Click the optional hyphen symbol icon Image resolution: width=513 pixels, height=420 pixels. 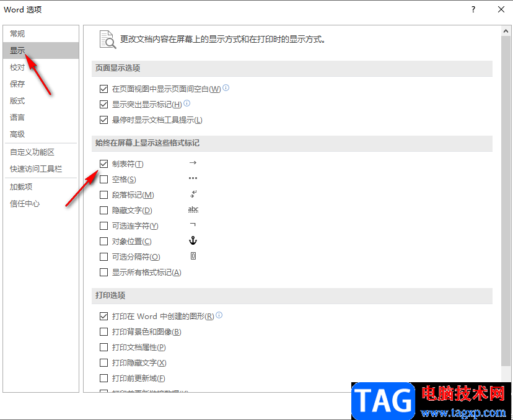(193, 224)
